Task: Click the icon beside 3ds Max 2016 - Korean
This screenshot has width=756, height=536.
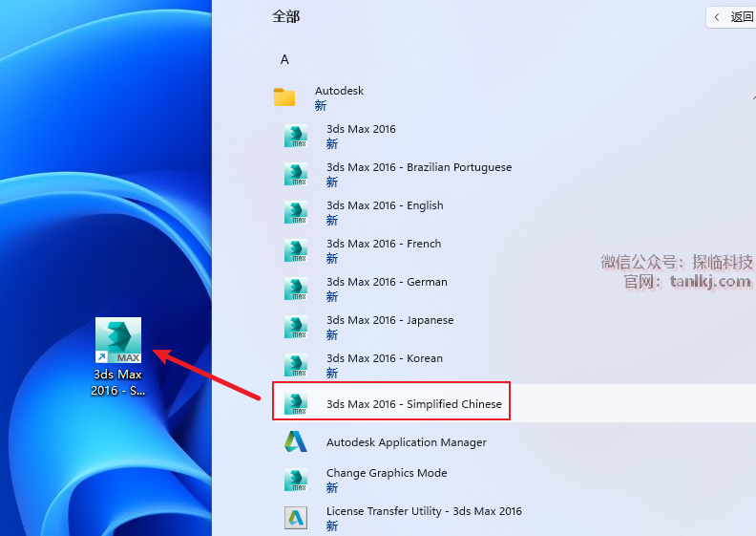Action: point(296,365)
